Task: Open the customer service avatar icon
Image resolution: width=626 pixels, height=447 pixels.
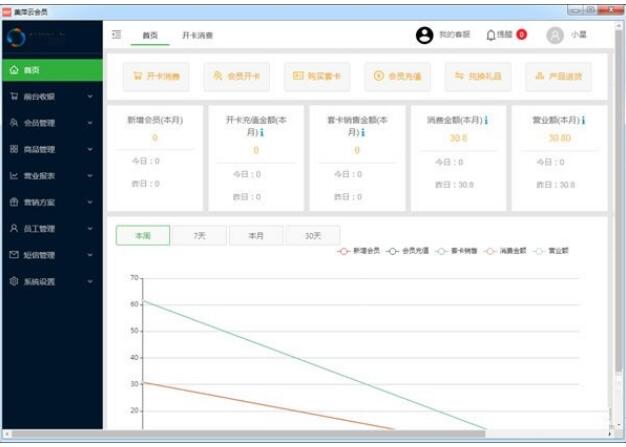Action: [424, 35]
